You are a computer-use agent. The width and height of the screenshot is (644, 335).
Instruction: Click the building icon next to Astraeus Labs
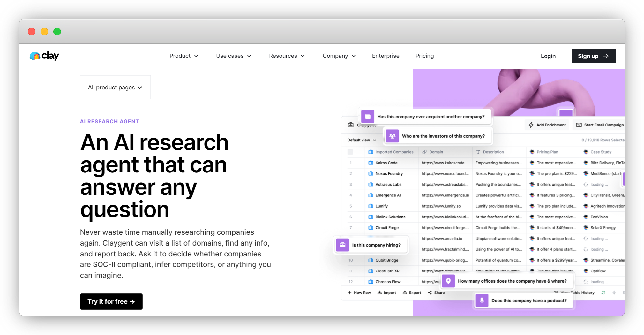[x=371, y=185]
